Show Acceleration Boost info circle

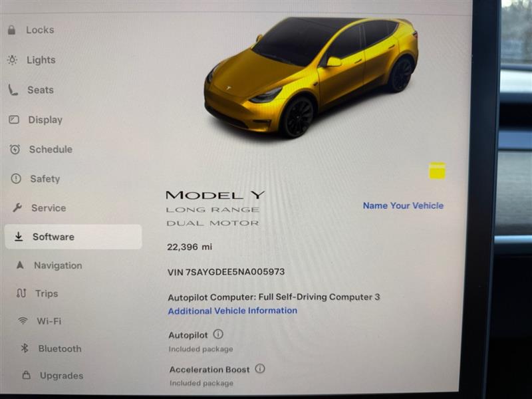[x=260, y=368]
